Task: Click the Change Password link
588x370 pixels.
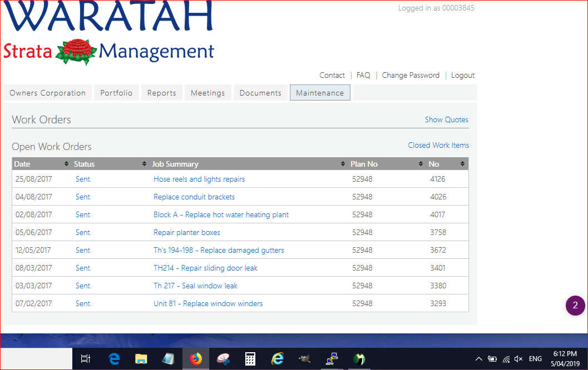Action: tap(411, 75)
